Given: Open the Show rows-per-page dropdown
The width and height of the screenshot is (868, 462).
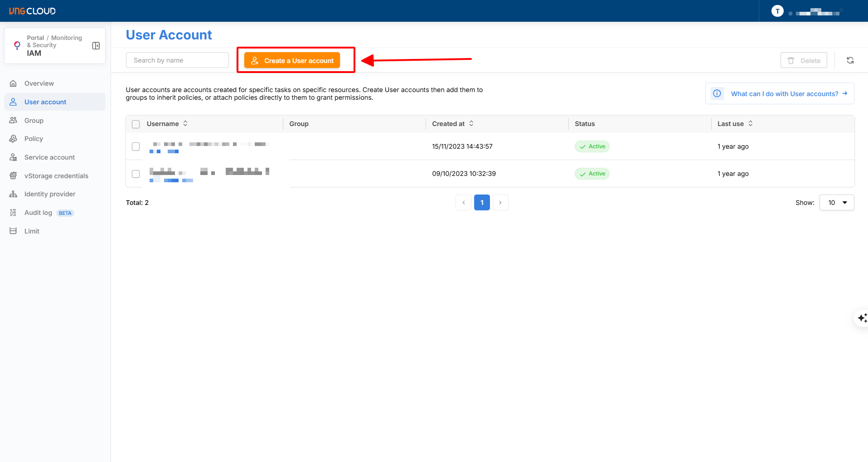Looking at the screenshot, I should click(x=836, y=203).
